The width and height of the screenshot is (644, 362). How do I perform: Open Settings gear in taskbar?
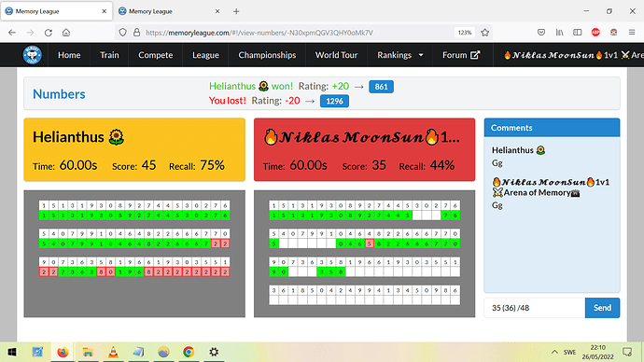click(x=214, y=352)
